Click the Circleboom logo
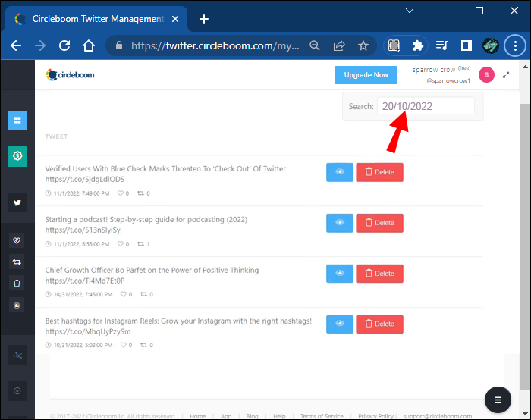 click(70, 75)
